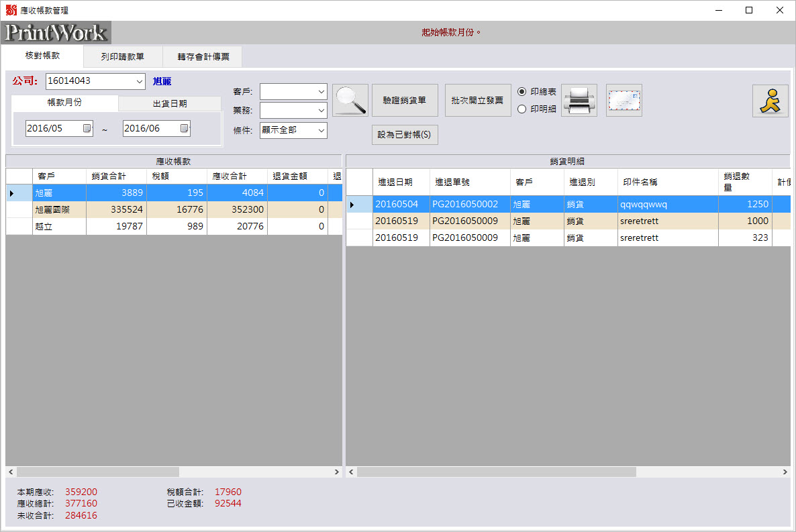Click the printer icon
Viewport: 796px width, 532px height.
pos(579,100)
